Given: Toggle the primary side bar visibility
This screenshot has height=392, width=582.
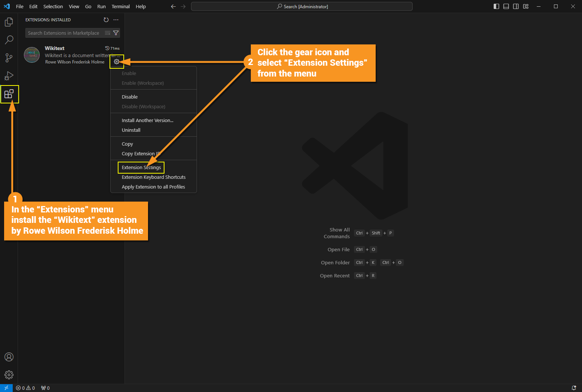Looking at the screenshot, I should [496, 6].
